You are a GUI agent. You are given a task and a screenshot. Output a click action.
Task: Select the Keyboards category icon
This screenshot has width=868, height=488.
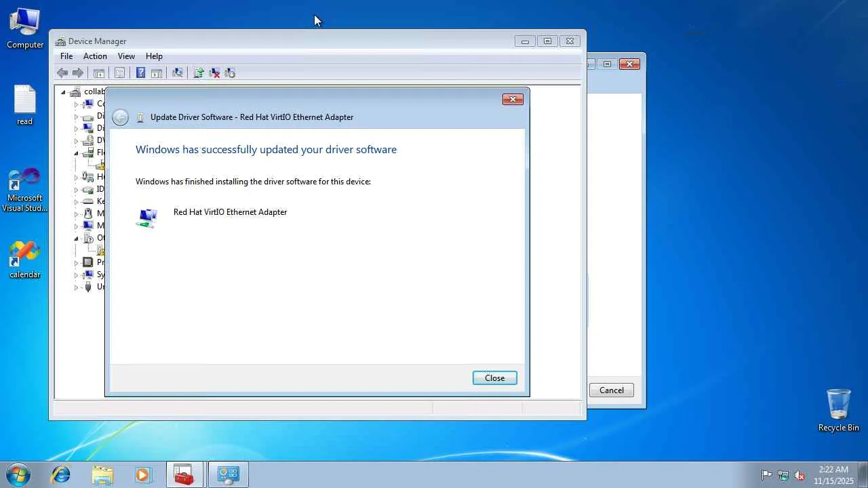(x=87, y=201)
